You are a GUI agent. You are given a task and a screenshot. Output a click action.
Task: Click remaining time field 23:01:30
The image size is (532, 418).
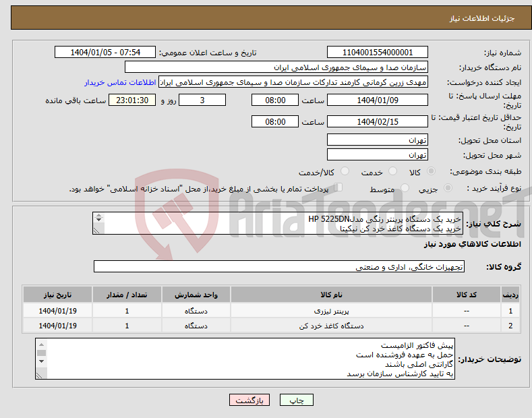(x=132, y=100)
